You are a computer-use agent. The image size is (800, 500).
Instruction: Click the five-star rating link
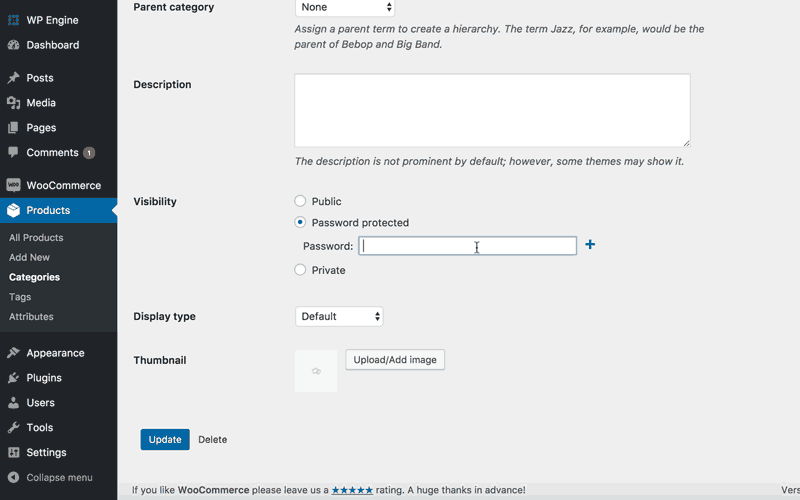click(352, 490)
